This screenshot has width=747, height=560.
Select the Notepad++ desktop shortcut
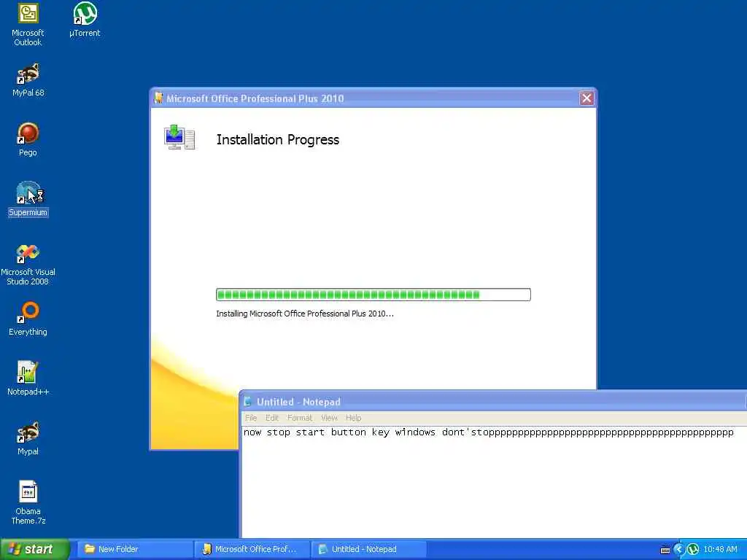(28, 378)
